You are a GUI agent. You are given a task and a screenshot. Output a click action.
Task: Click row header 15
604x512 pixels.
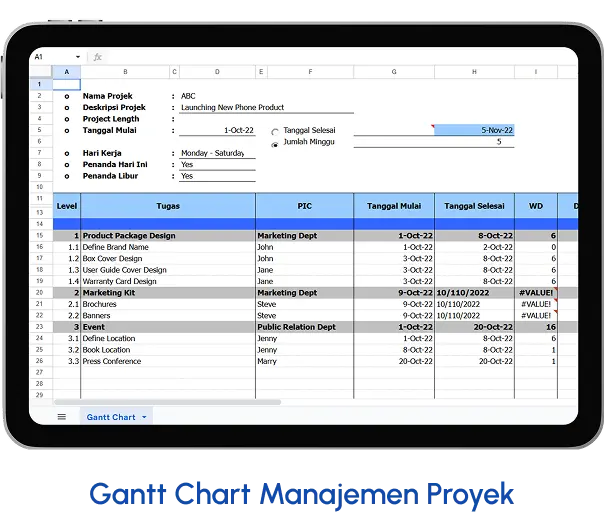(x=39, y=236)
